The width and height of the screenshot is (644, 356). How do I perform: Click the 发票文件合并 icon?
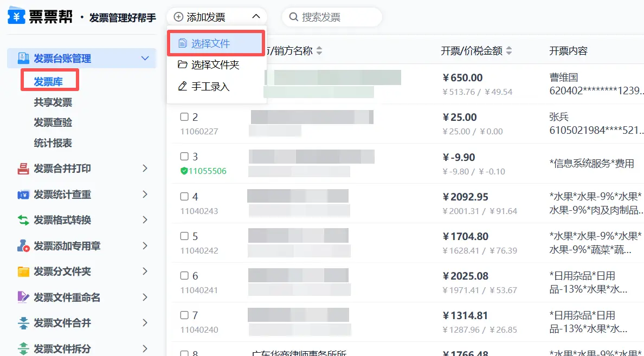pyautogui.click(x=23, y=323)
